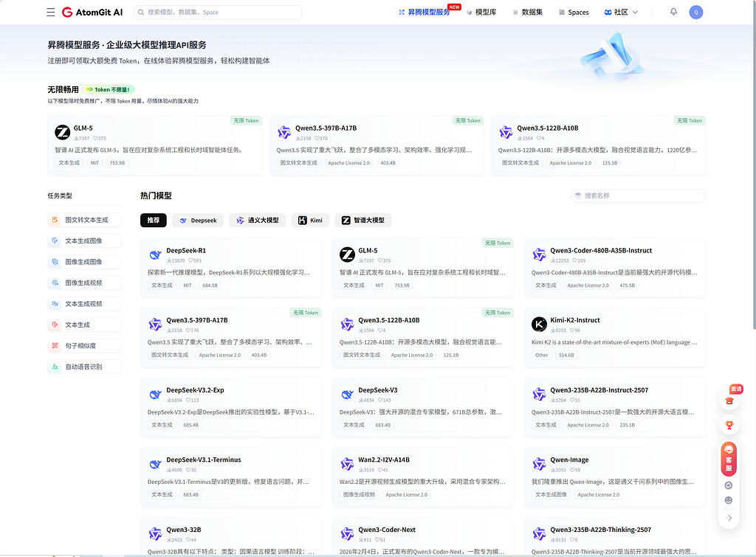Click the Qwen3-Coder-Next model icon
Image resolution: width=756 pixels, height=557 pixels.
click(347, 533)
